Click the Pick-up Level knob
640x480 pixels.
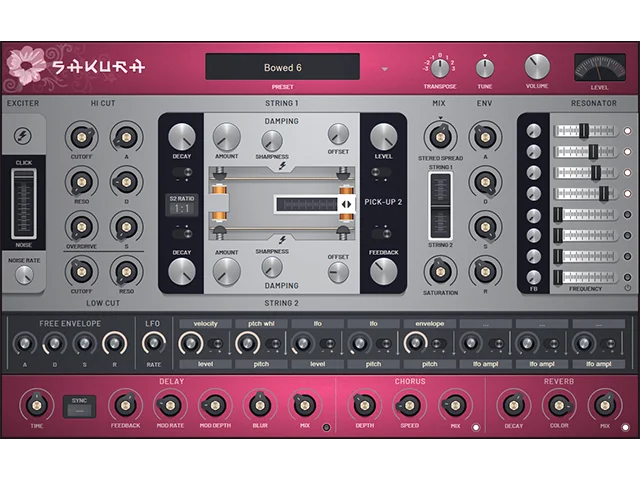point(383,136)
